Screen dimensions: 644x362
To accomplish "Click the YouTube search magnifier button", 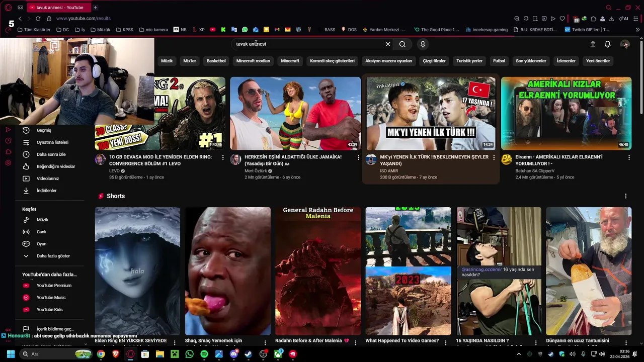I will click(403, 44).
